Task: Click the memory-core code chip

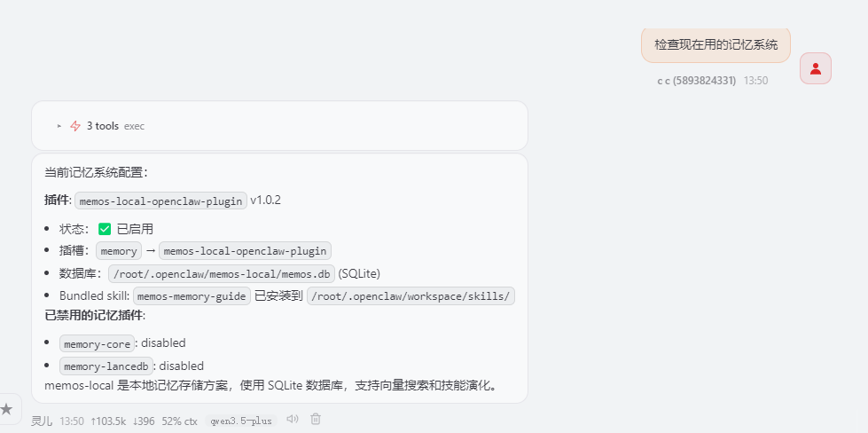Action: [x=98, y=343]
